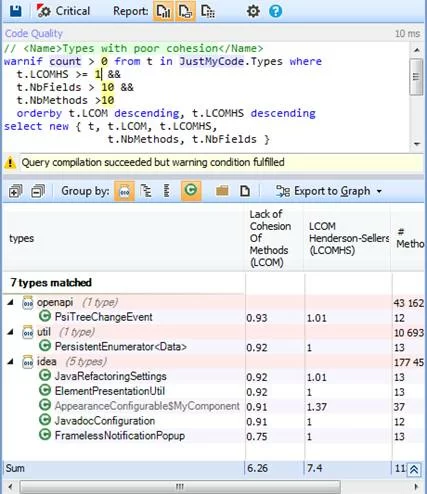The height and width of the screenshot is (494, 427).
Task: Toggle group by assembly option
Action: [124, 191]
